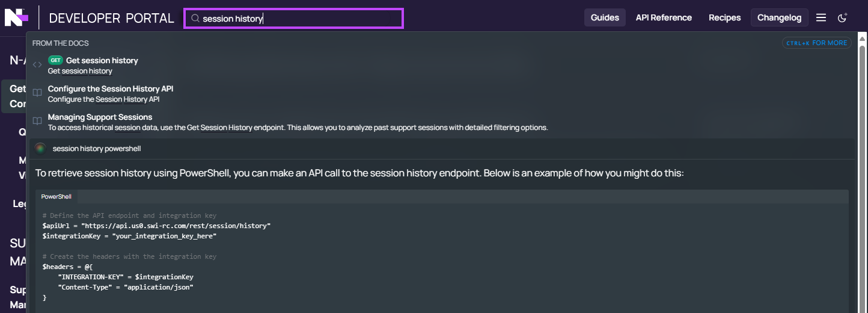
Task: Click the search magnifier icon
Action: [x=195, y=19]
